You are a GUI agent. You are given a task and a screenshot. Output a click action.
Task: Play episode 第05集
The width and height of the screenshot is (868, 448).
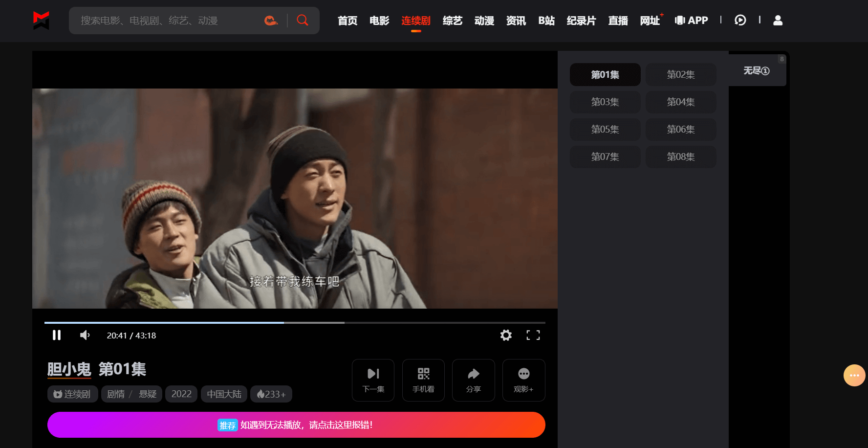coord(605,130)
